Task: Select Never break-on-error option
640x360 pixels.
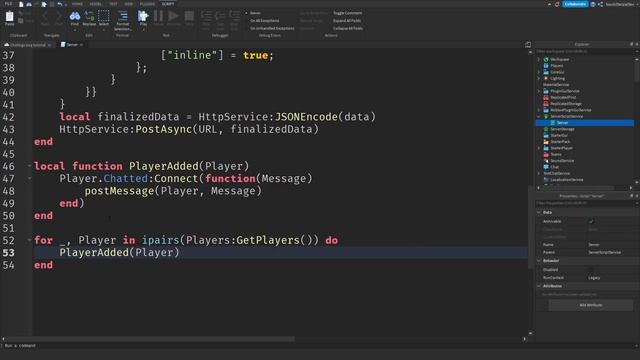Action: click(x=255, y=13)
